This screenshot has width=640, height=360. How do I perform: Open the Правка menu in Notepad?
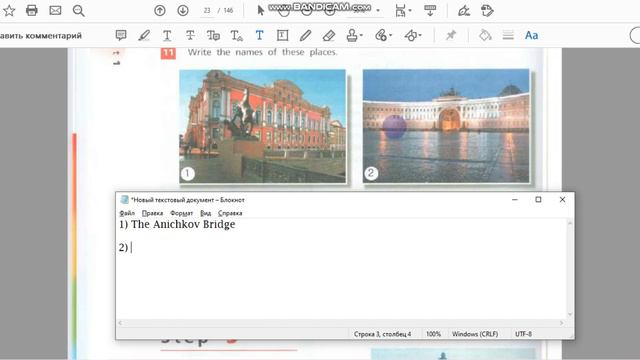[152, 213]
